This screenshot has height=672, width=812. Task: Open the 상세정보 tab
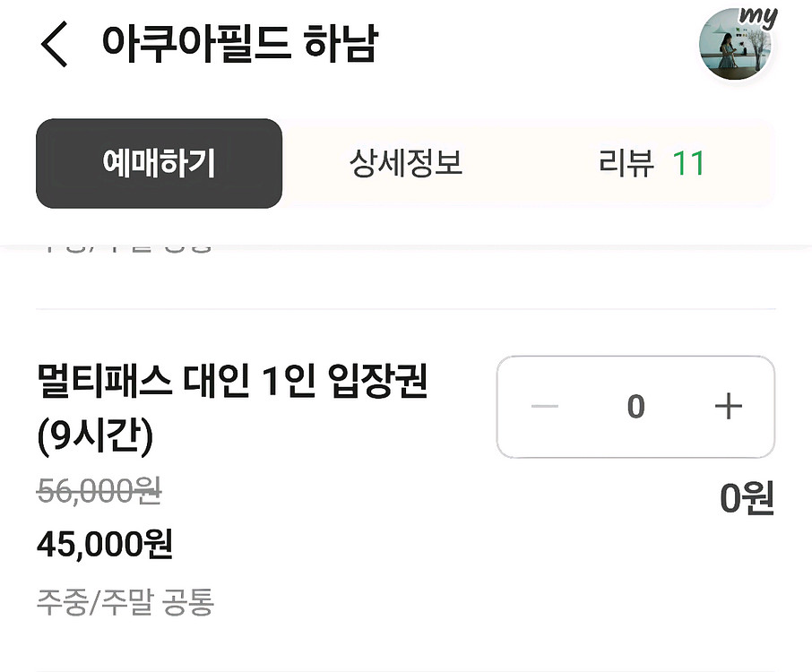click(405, 163)
